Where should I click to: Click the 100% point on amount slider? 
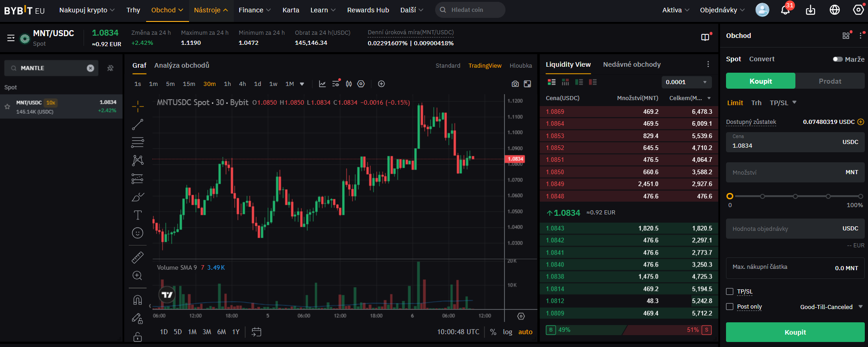[861, 196]
